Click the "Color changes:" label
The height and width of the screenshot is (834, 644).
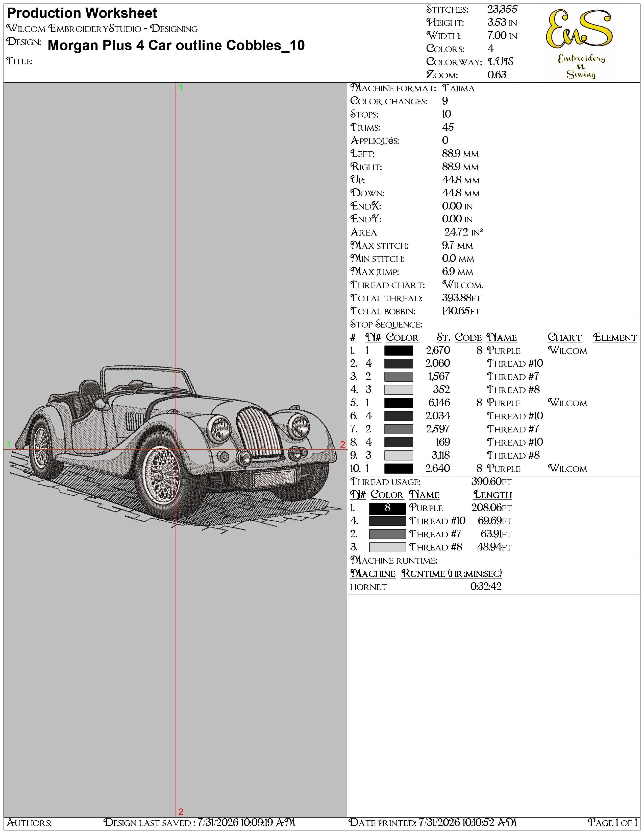pos(389,101)
